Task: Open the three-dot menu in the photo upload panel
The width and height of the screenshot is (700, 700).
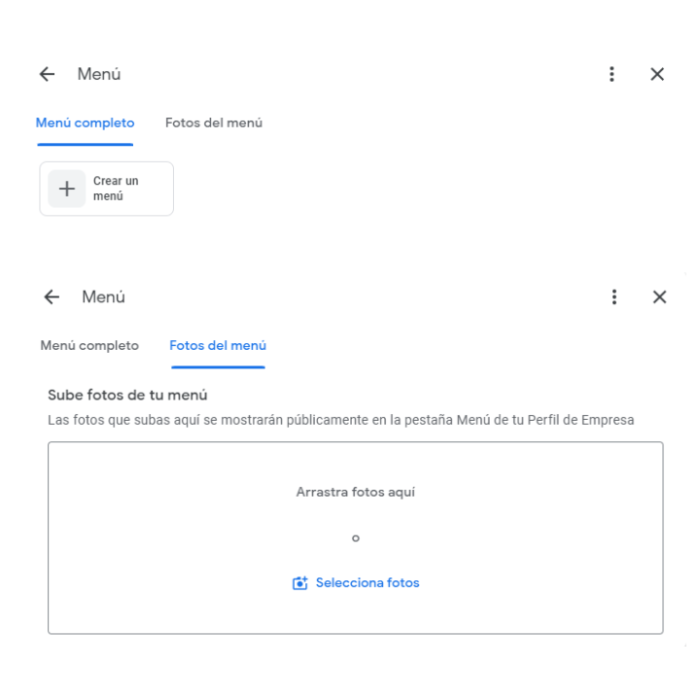Action: (614, 297)
